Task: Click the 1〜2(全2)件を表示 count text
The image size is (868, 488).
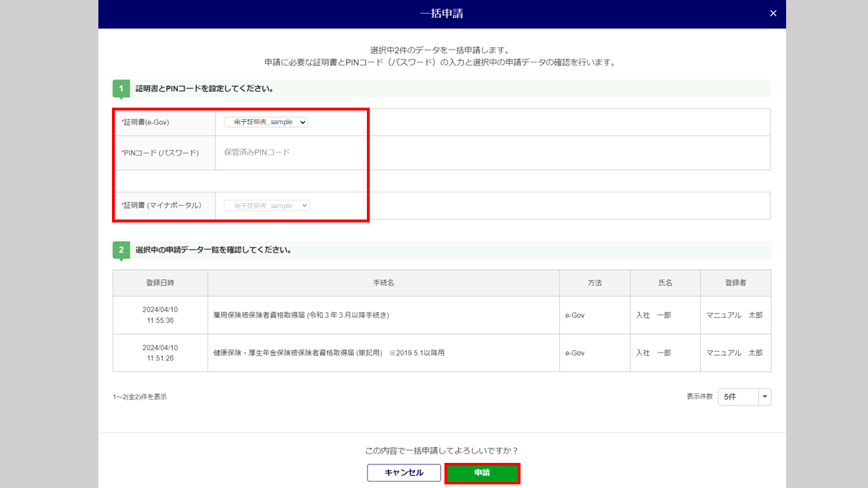Action: [140, 397]
